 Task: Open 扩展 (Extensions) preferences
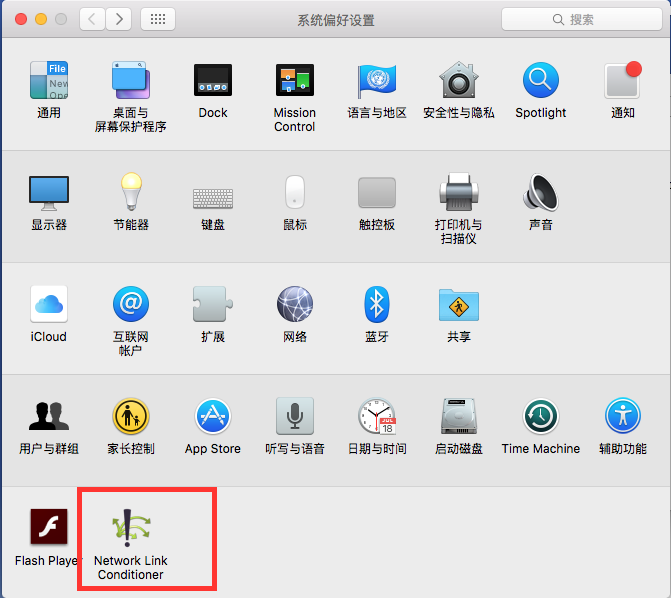click(213, 304)
